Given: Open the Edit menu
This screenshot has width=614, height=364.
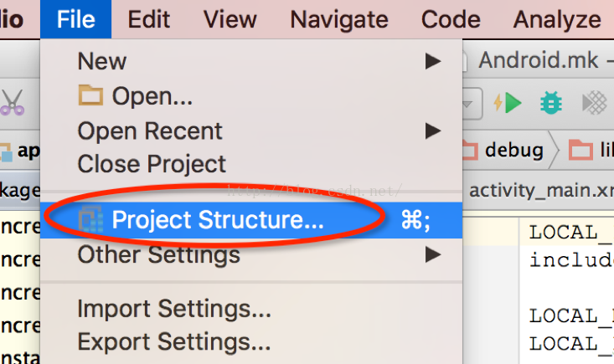Looking at the screenshot, I should (x=149, y=19).
